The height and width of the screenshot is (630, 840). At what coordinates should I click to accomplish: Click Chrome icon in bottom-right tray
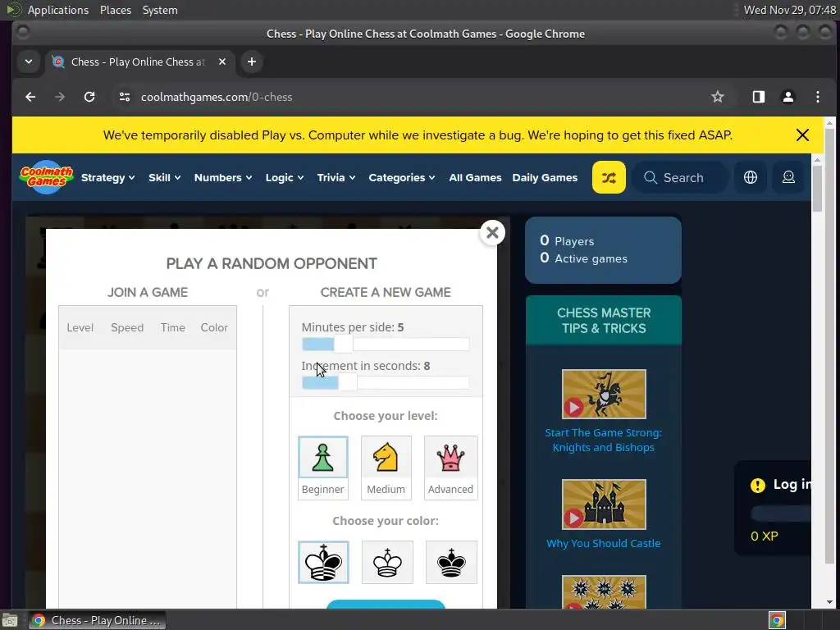tap(777, 620)
